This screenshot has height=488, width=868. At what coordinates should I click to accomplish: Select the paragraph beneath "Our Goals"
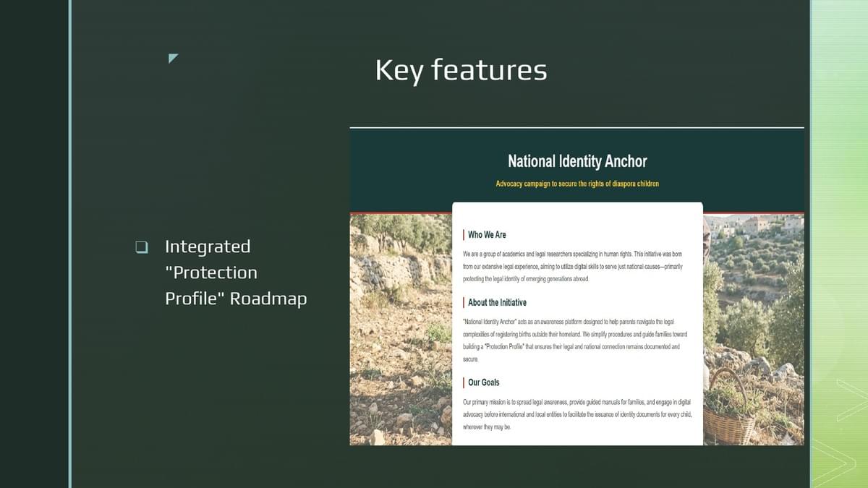tap(575, 414)
